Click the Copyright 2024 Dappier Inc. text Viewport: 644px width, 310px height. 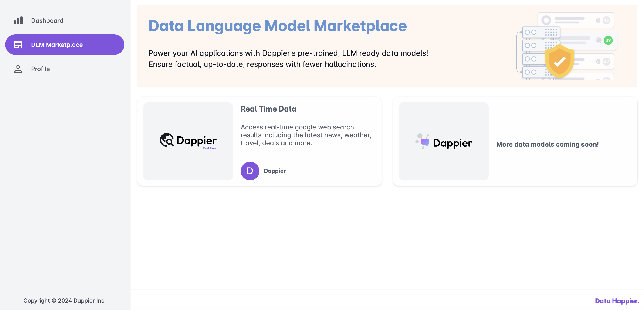[x=64, y=300]
